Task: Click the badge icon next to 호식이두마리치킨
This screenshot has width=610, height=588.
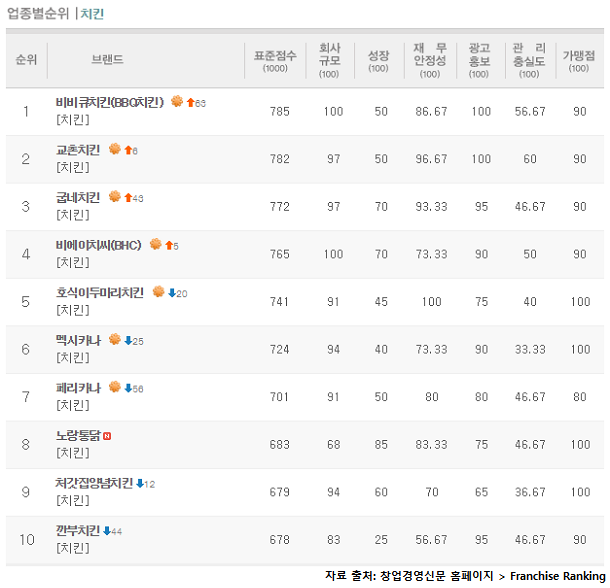Action: 158,291
